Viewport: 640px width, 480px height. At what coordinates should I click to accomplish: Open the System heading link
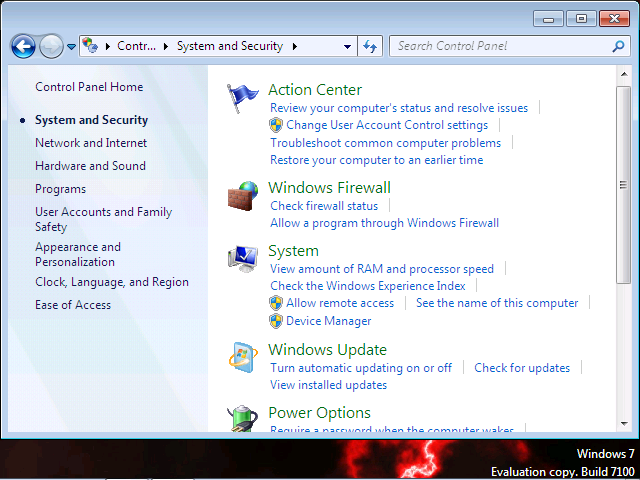click(x=293, y=251)
